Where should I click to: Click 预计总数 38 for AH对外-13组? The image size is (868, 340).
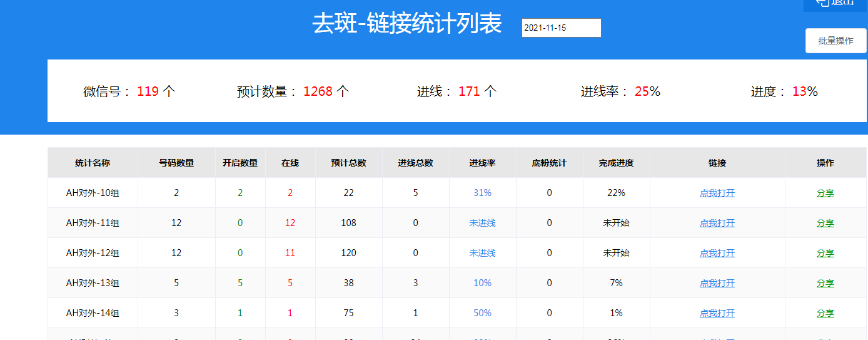click(x=349, y=283)
